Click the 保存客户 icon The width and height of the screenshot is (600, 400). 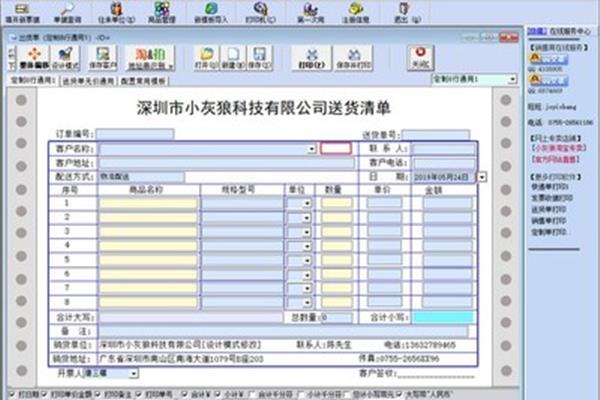click(x=103, y=58)
